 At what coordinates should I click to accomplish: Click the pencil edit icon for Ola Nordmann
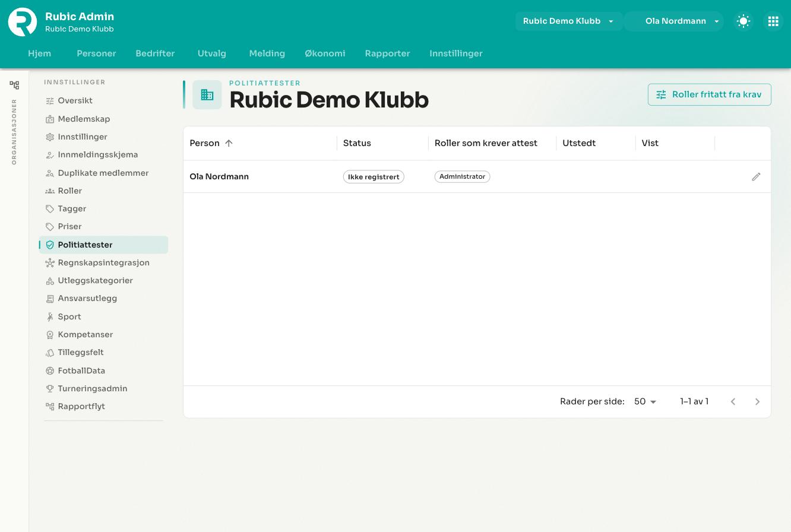[756, 176]
